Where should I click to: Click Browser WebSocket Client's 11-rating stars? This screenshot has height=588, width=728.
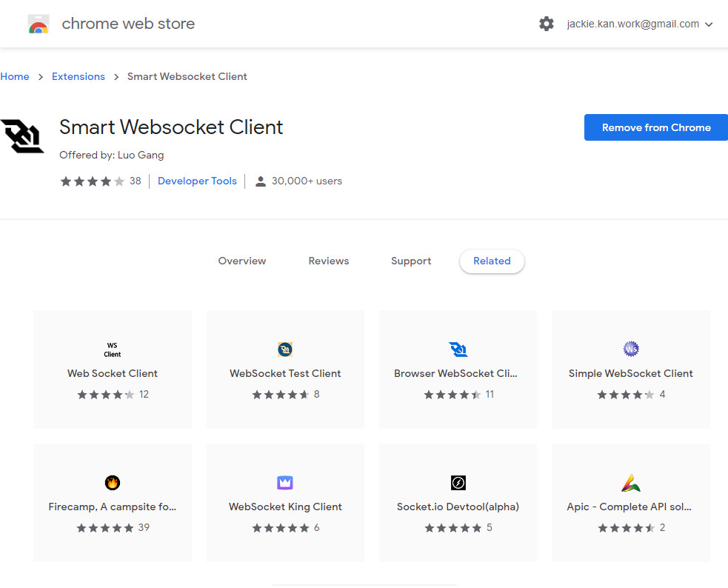click(453, 395)
